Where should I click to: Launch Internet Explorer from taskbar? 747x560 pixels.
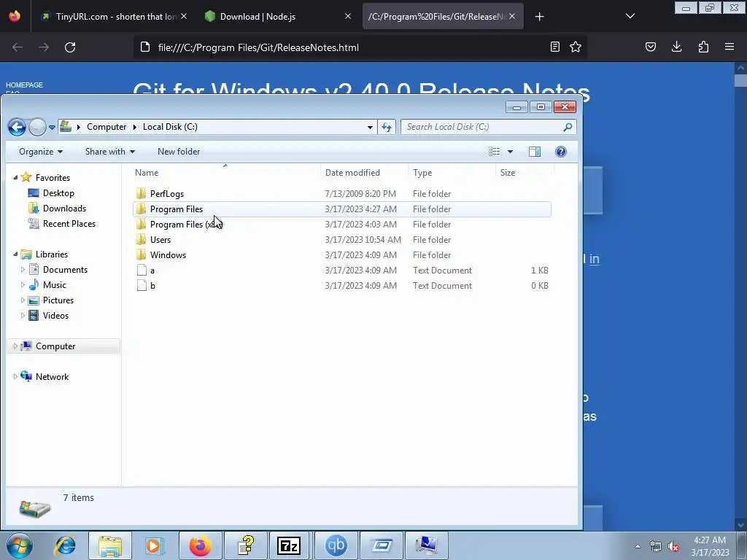[66, 545]
